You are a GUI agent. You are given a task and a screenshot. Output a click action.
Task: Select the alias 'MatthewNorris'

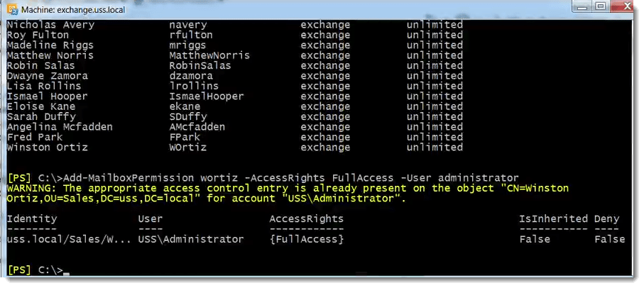pyautogui.click(x=209, y=55)
